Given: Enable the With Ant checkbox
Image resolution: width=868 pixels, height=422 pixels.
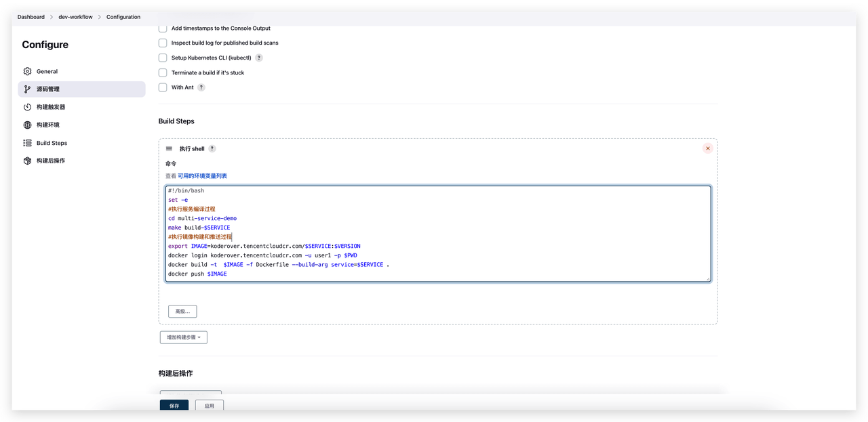Looking at the screenshot, I should click(x=163, y=87).
